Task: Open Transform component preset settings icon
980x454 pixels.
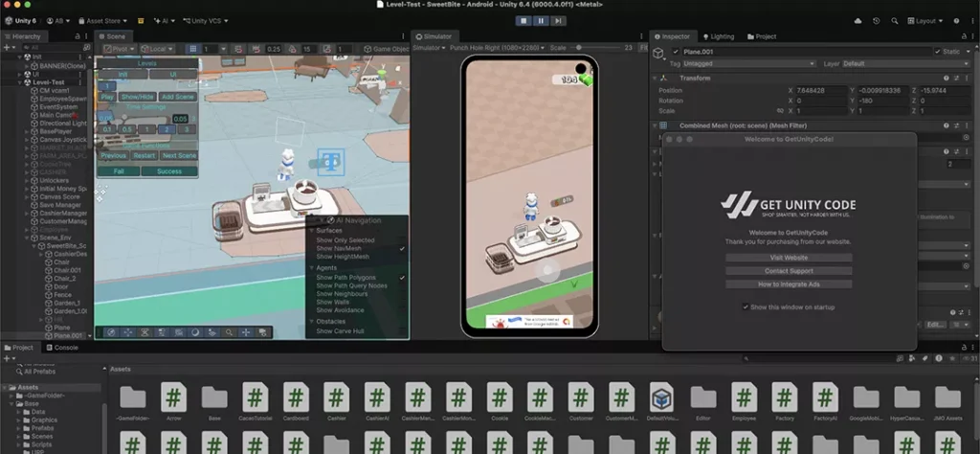Action: tap(956, 79)
